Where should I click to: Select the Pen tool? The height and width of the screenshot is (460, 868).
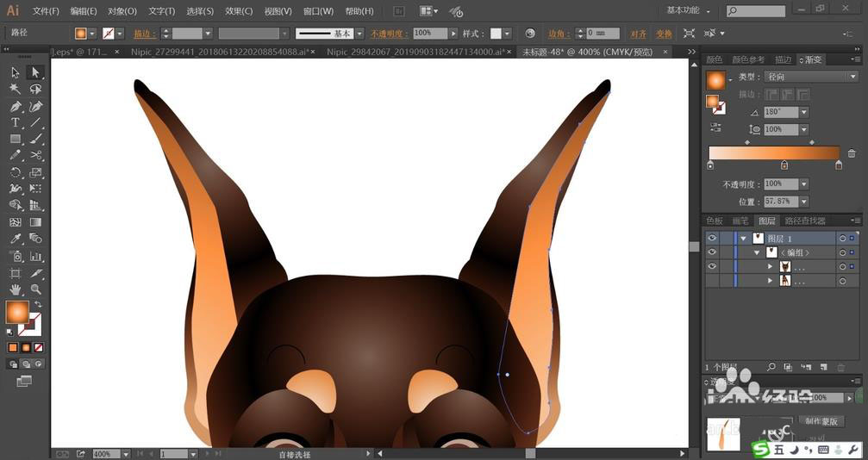point(16,107)
